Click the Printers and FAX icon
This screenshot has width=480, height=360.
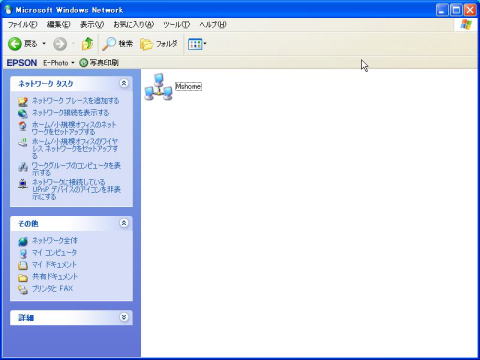coord(23,289)
